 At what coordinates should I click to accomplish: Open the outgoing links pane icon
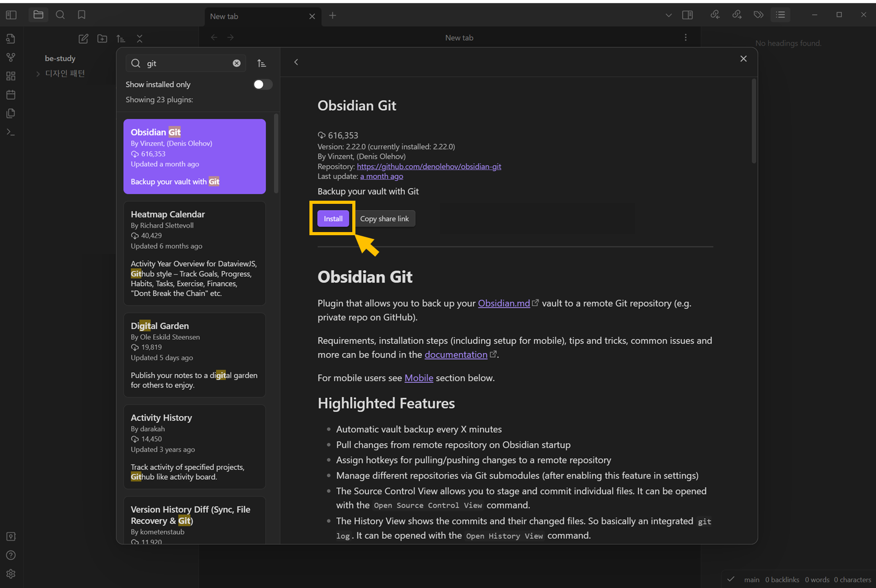click(x=737, y=15)
